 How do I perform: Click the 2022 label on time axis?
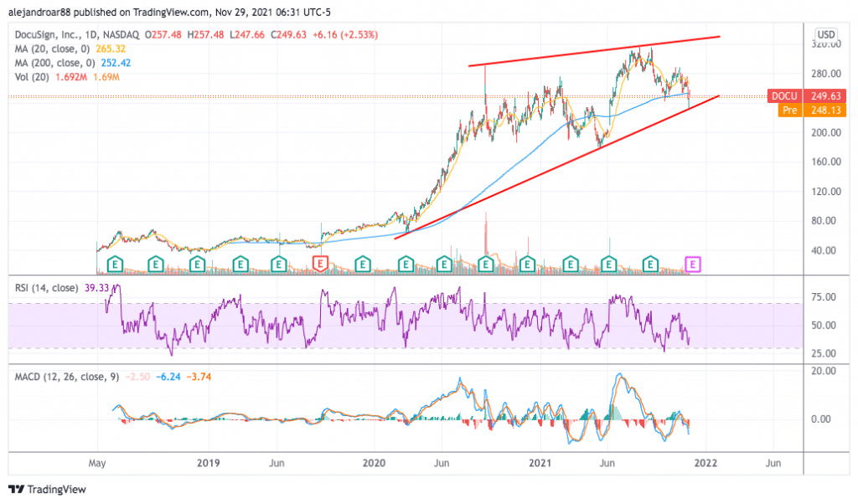click(x=706, y=463)
